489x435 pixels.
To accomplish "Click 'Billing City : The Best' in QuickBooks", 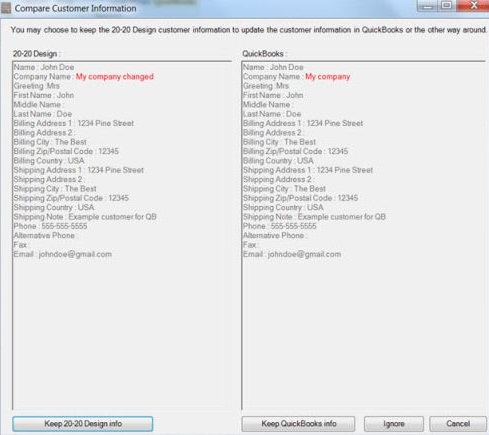I will (279, 142).
